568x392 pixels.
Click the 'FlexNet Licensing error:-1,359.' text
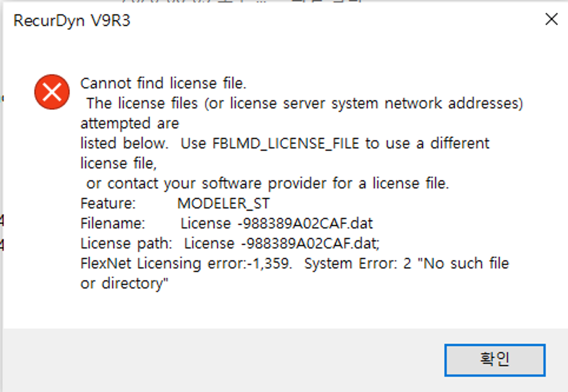pyautogui.click(x=186, y=264)
